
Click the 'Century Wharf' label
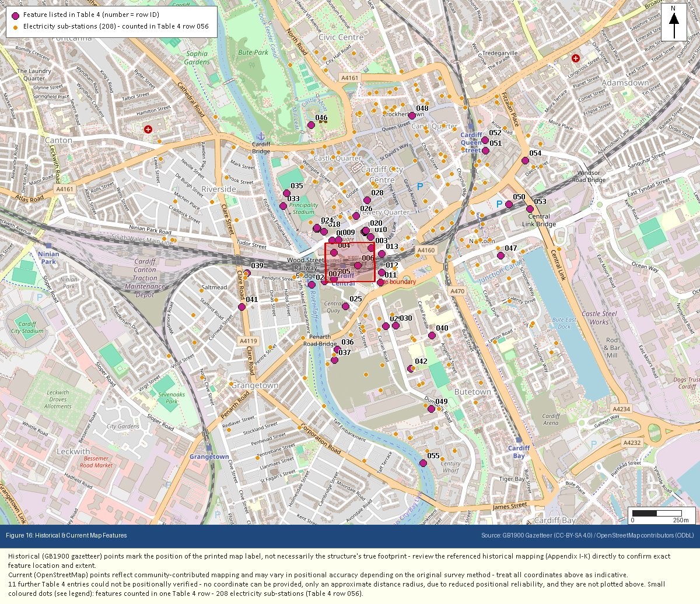(x=451, y=467)
